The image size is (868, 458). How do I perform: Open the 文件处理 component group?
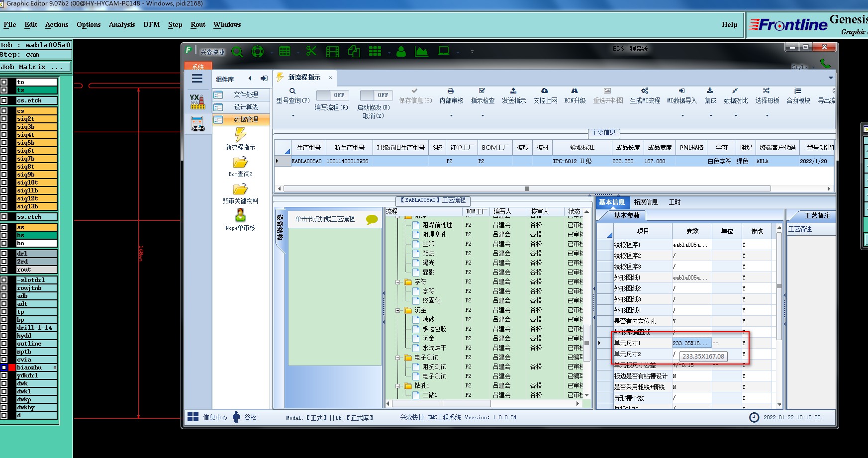pos(242,94)
